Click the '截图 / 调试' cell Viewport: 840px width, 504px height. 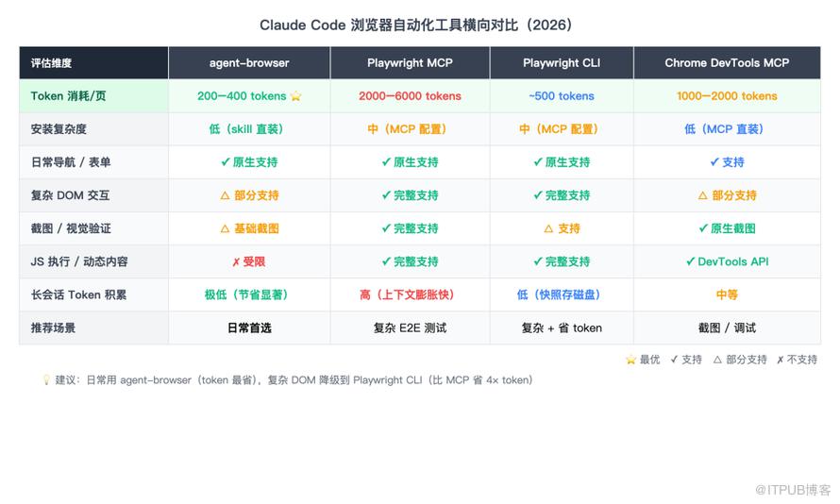click(727, 328)
